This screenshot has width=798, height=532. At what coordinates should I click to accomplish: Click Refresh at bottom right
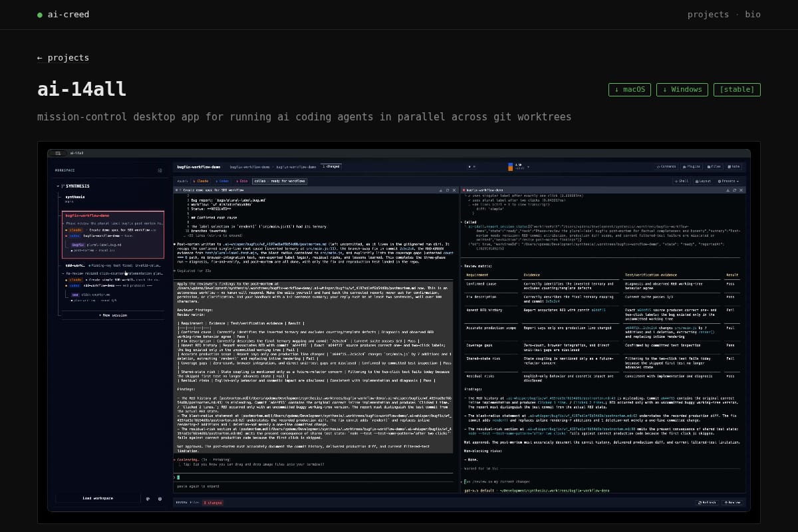pyautogui.click(x=706, y=503)
